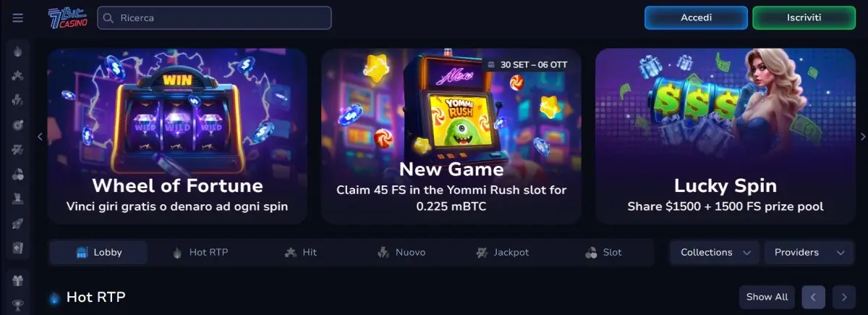Viewport: 868px width, 315px height.
Task: Switch to the Hot RTP tab
Action: click(x=200, y=253)
